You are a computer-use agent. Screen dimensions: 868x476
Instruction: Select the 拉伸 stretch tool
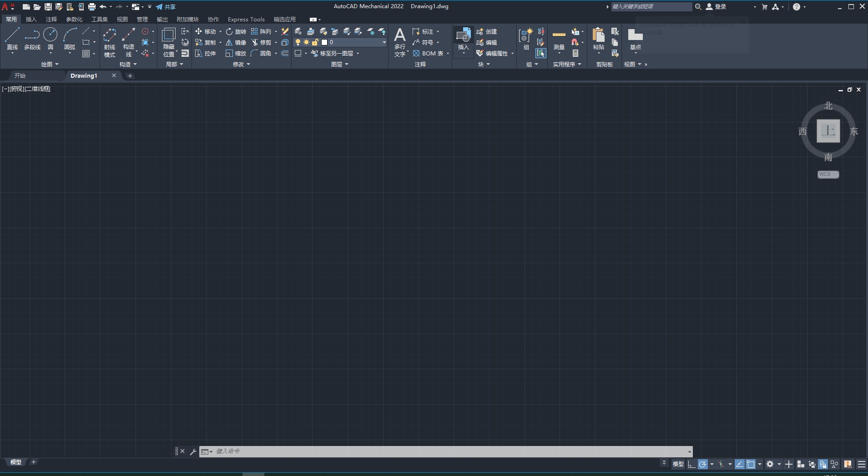point(206,53)
